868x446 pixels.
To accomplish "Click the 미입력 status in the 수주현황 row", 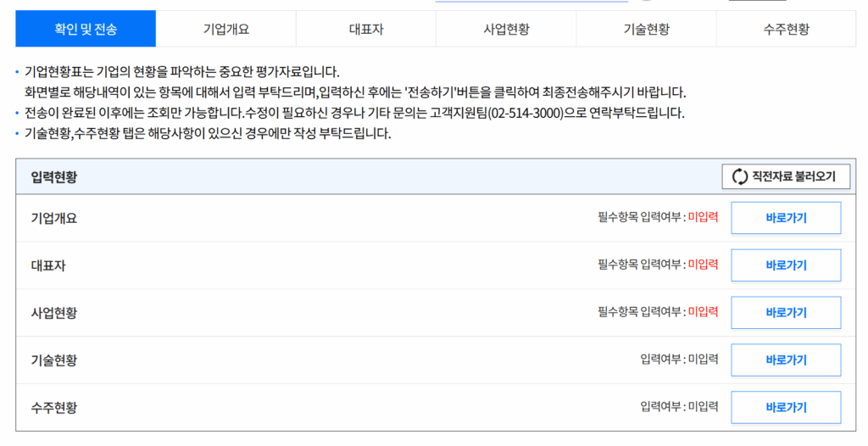I will point(703,407).
